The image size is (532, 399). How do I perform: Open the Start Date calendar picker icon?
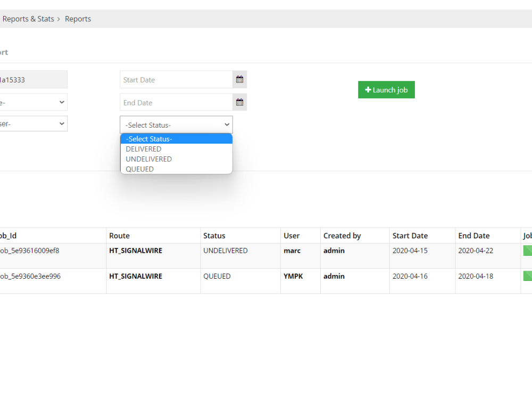click(239, 79)
